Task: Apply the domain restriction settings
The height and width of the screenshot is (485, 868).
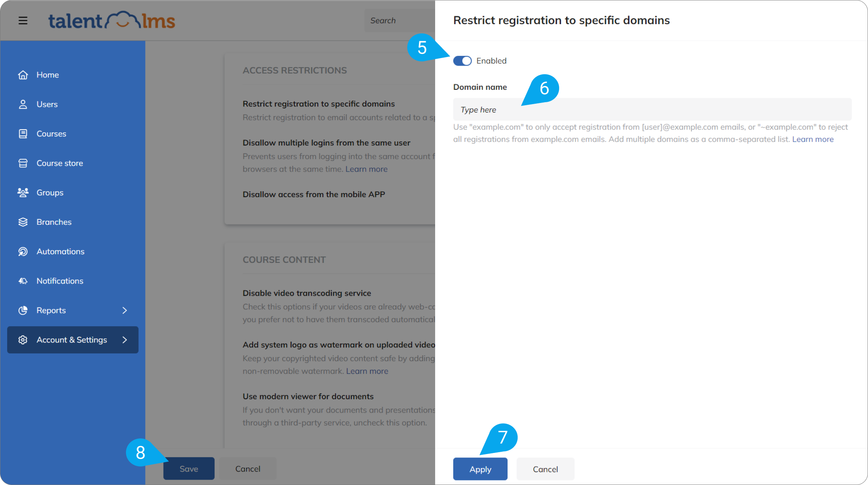Action: [x=480, y=469]
